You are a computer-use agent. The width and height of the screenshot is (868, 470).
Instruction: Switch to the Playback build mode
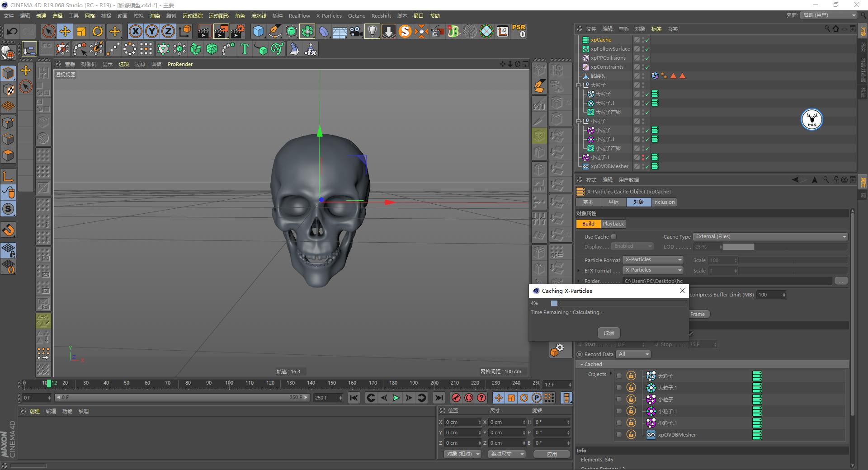point(613,224)
